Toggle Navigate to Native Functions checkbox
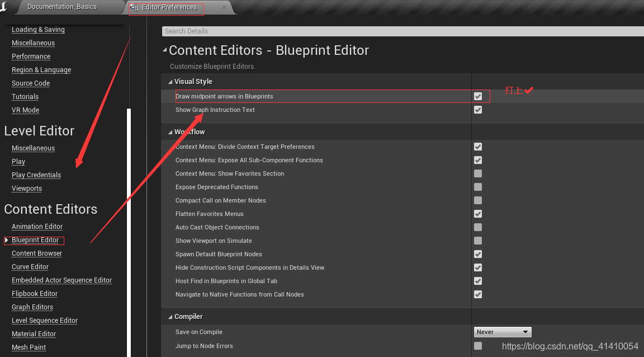Viewport: 644px width, 357px height. tap(477, 294)
